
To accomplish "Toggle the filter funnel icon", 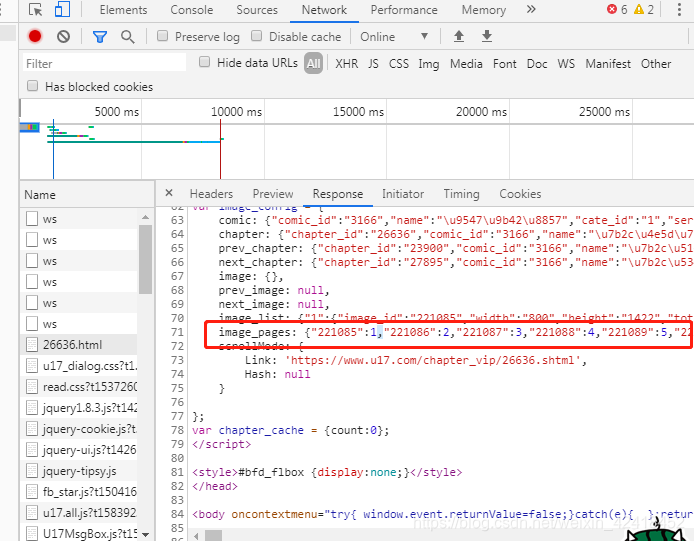I will (100, 37).
